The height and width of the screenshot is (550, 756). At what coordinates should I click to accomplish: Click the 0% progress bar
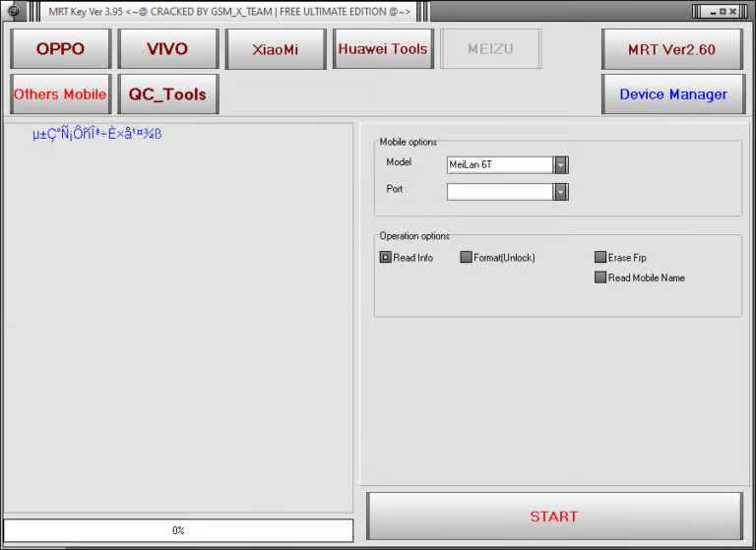178,530
